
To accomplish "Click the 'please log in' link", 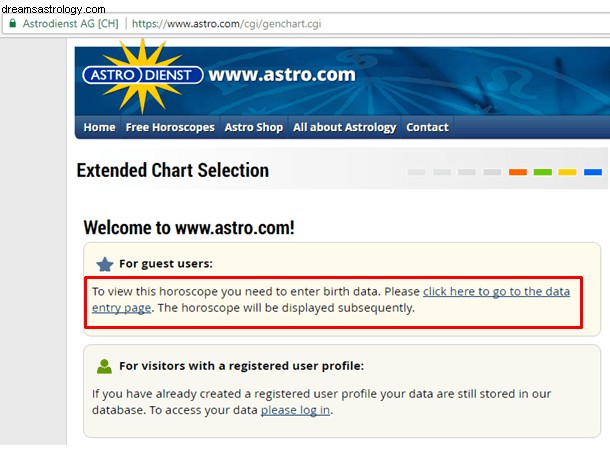I will pos(295,410).
